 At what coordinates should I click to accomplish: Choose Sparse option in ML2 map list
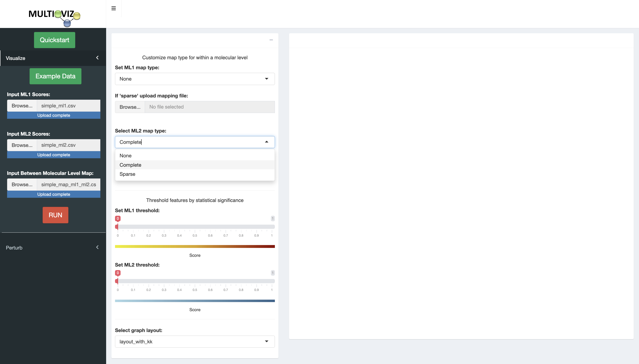point(127,174)
